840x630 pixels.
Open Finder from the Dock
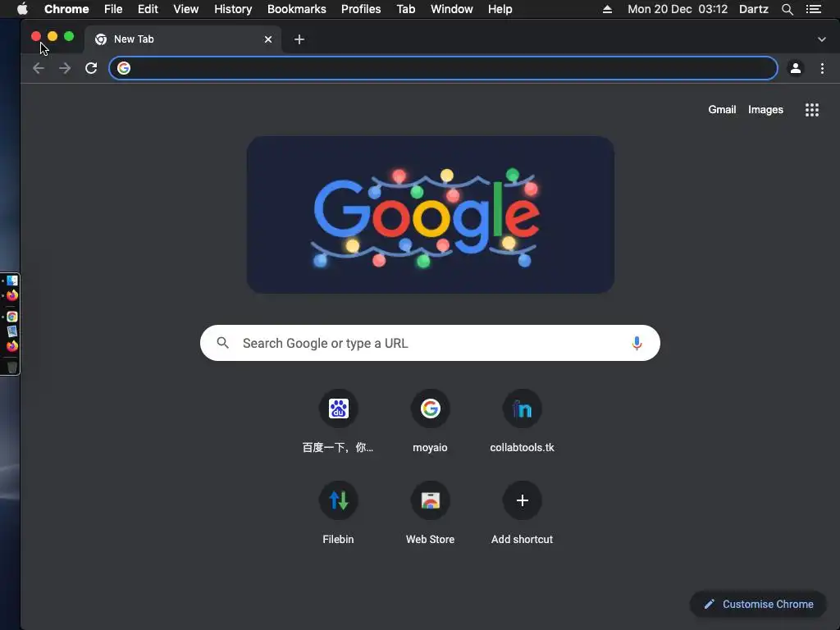pyautogui.click(x=11, y=281)
